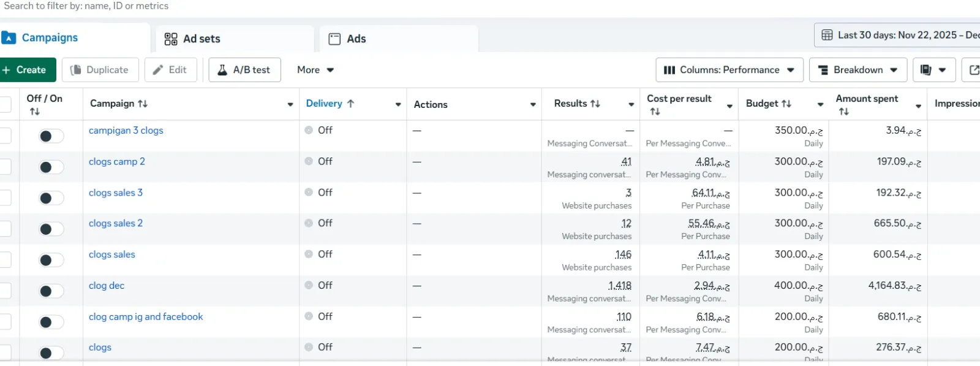This screenshot has height=366, width=980.
Task: Sort by Cost per result arrows
Action: pos(655,112)
